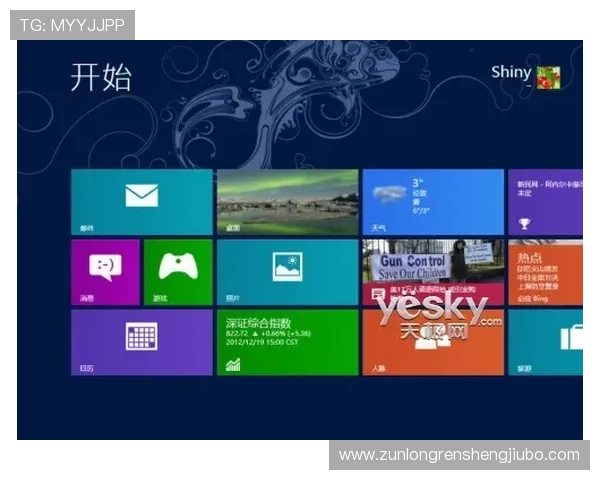600x480 pixels.
Task: Click the Shiny user avatar picture
Action: pyautogui.click(x=547, y=78)
